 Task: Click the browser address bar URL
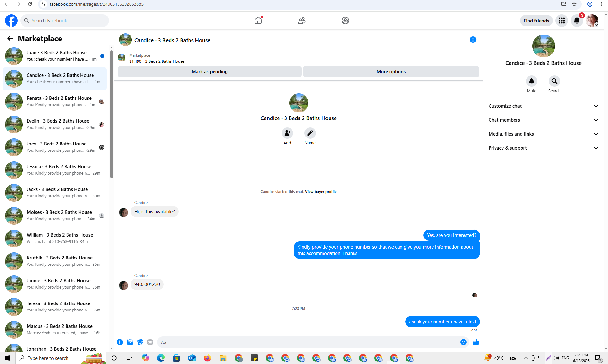tap(97, 4)
